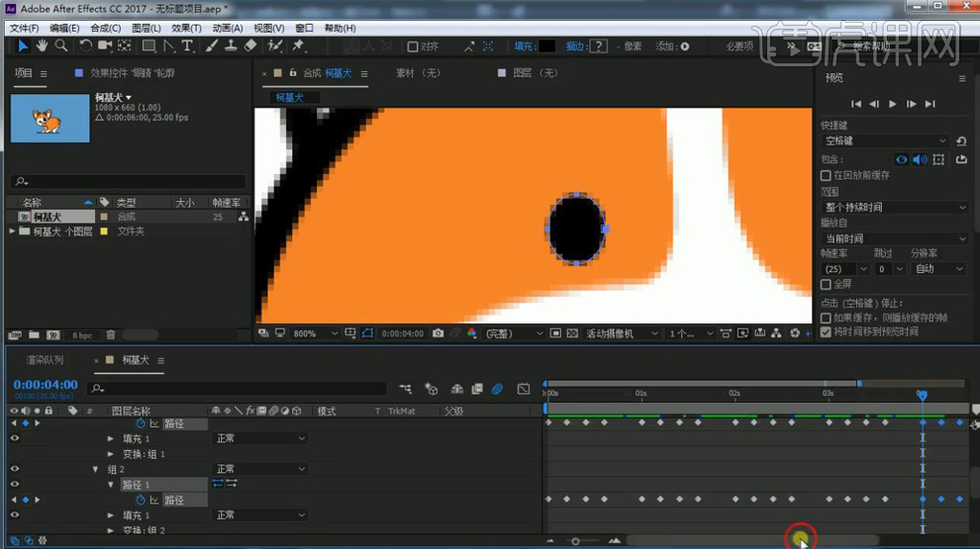
Task: Select the Hand tool
Action: point(42,46)
